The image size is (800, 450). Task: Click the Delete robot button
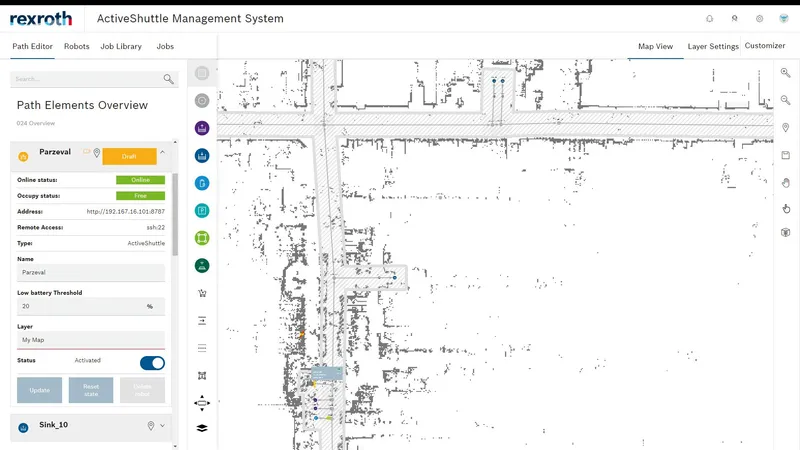pyautogui.click(x=142, y=390)
